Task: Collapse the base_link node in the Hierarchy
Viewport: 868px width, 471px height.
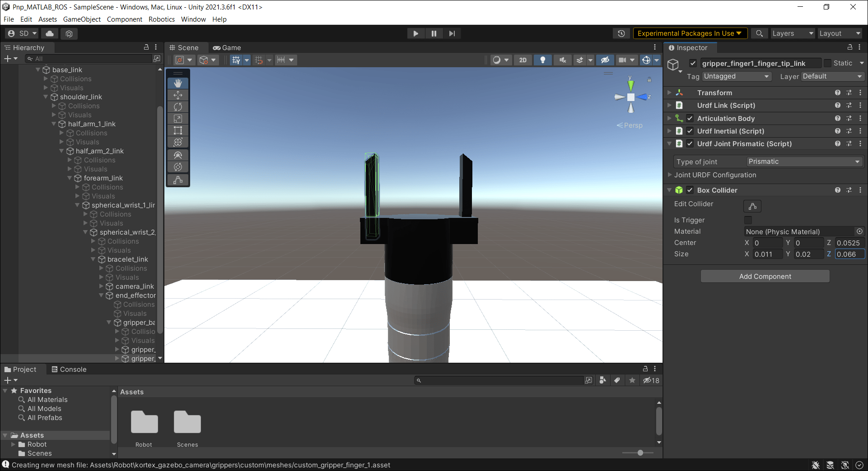Action: click(x=38, y=69)
